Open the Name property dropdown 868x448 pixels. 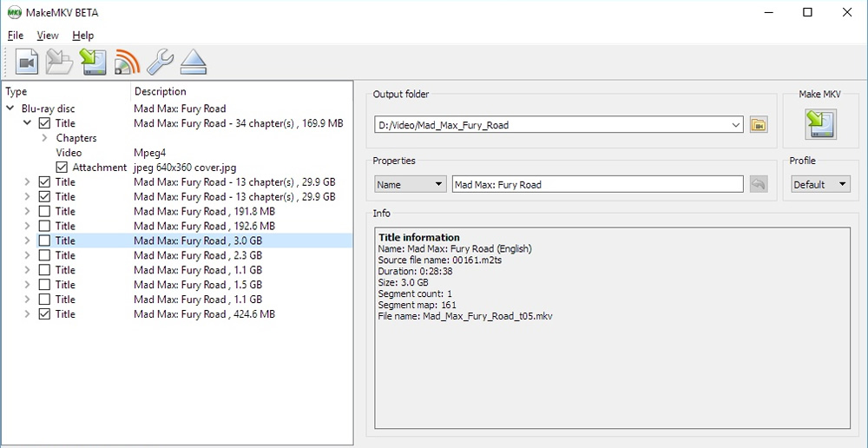tap(411, 184)
